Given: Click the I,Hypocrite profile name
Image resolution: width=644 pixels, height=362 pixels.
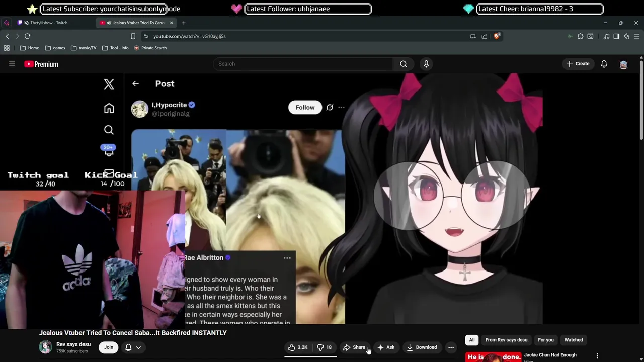Looking at the screenshot, I should click(169, 105).
